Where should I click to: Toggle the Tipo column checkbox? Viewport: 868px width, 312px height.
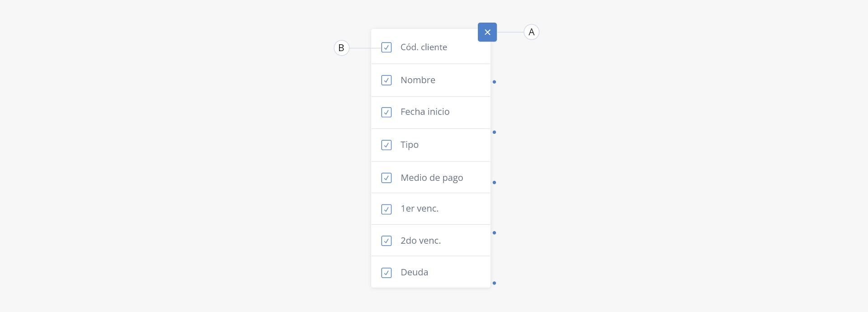click(x=387, y=145)
